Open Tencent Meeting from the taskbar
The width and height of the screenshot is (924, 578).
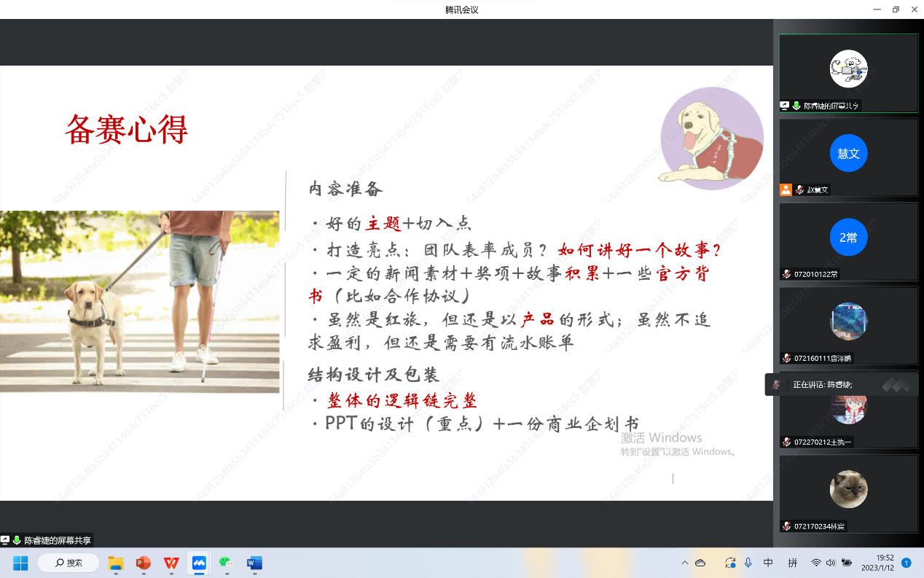click(x=199, y=563)
